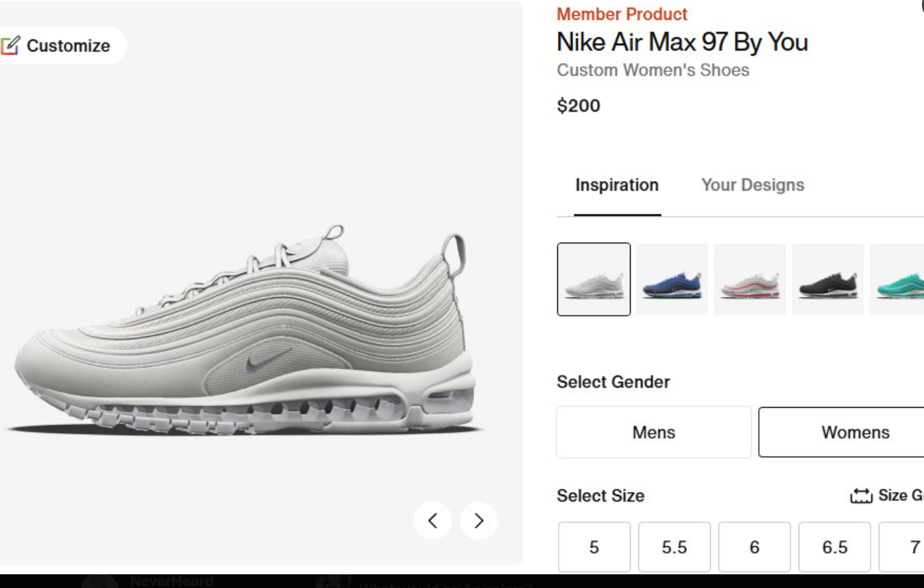Choose the teal shoe inspiration thumbnail
This screenshot has width=924, height=588.
(x=897, y=279)
